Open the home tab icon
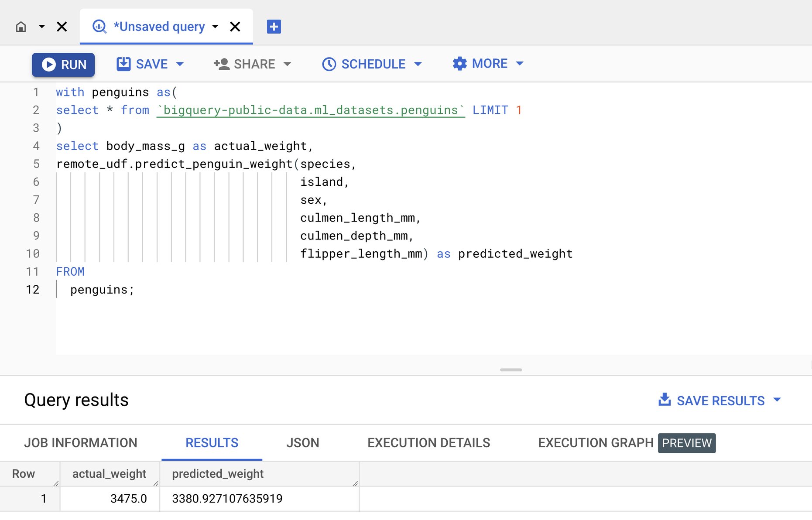Screen dimensions: 812x520 click(21, 27)
